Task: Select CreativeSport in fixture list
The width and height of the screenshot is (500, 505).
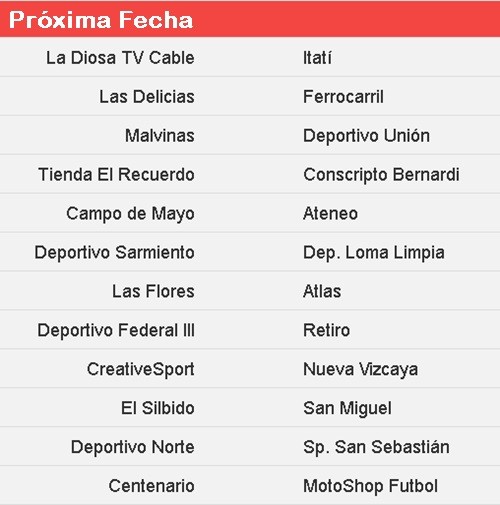Action: click(x=141, y=369)
